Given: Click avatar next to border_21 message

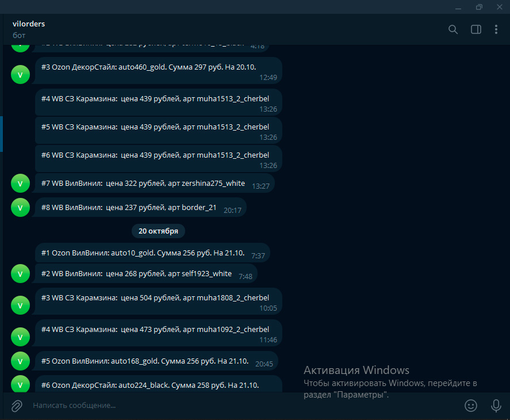Looking at the screenshot, I should tap(21, 208).
